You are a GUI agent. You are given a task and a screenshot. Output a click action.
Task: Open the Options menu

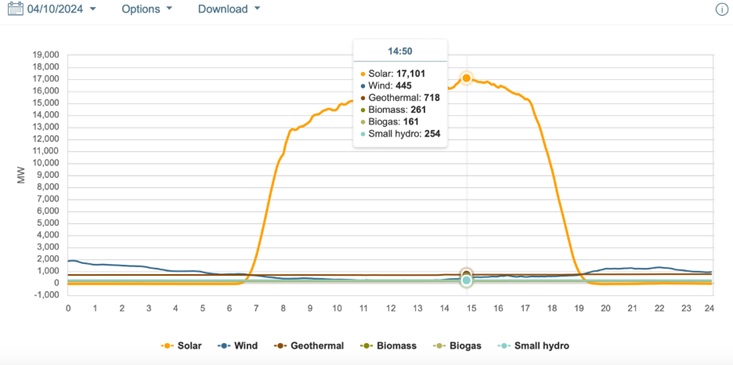pos(141,9)
